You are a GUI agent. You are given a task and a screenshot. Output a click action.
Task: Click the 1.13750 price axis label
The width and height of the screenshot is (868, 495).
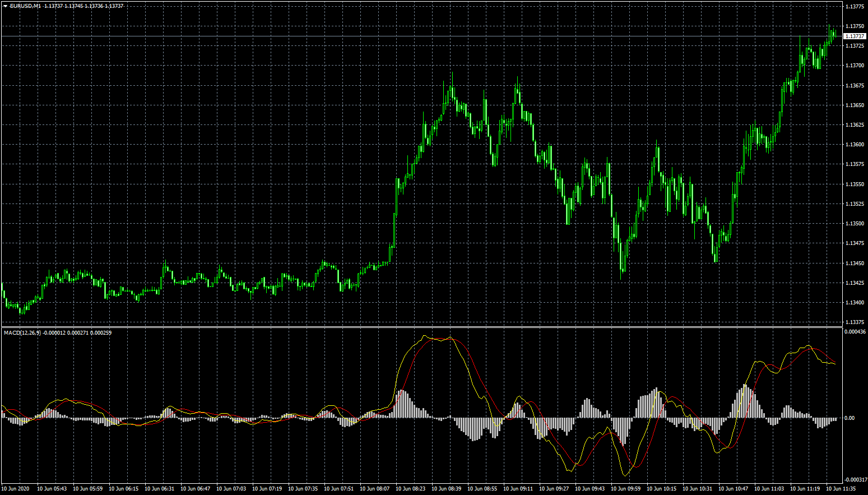[855, 26]
